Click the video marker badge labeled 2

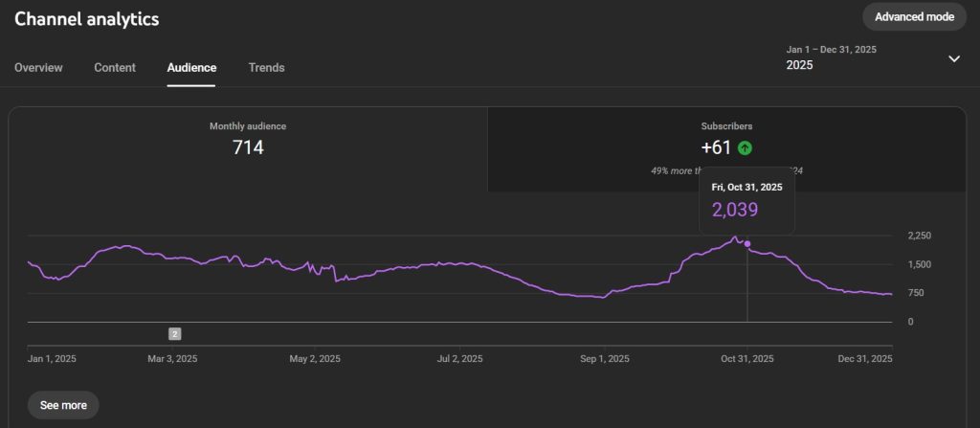coord(174,334)
